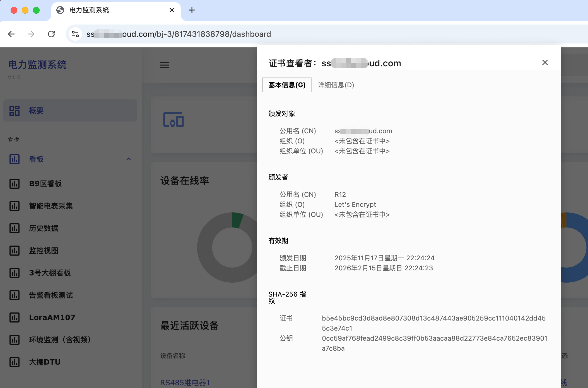Click the B9区看板 chart icon

pyautogui.click(x=15, y=184)
